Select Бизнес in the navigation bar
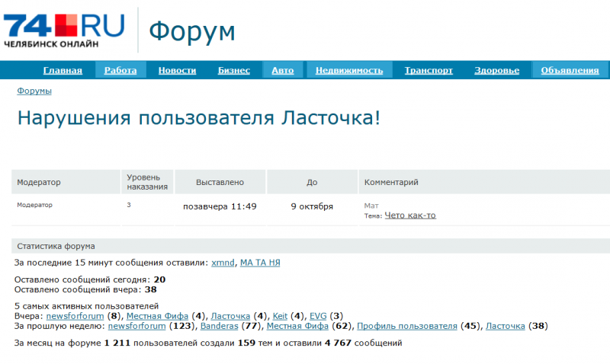This screenshot has height=364, width=610. (x=234, y=71)
